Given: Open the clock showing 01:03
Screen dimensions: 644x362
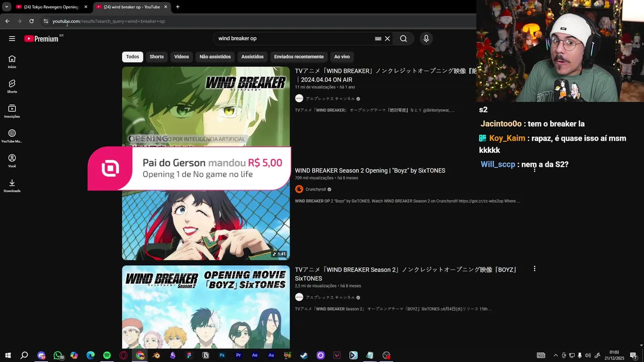Looking at the screenshot, I should point(614,355).
